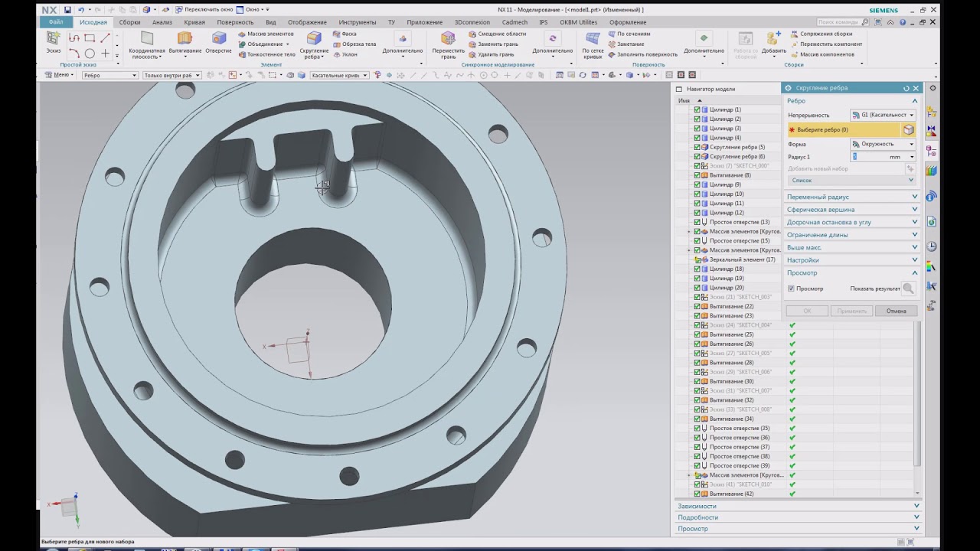Click the Отмена button
This screenshot has height=551, width=980.
point(896,311)
